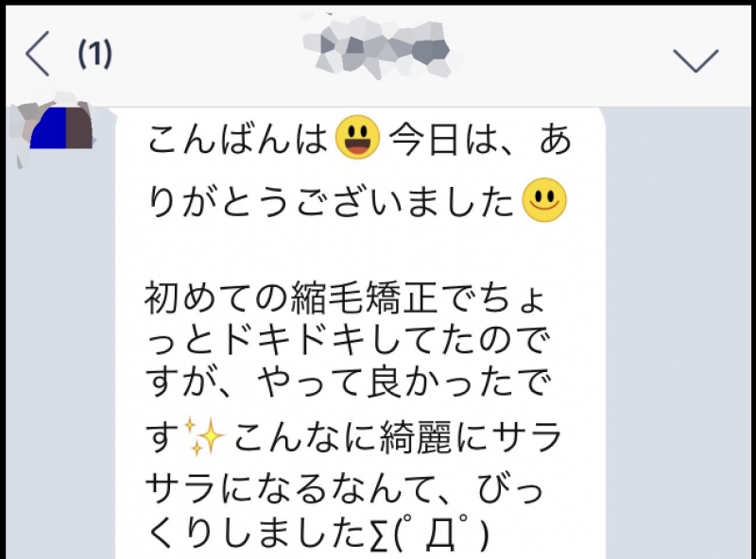Image resolution: width=756 pixels, height=559 pixels.
Task: Tap the text こんなに綺麗にサラ
Action: (x=398, y=437)
